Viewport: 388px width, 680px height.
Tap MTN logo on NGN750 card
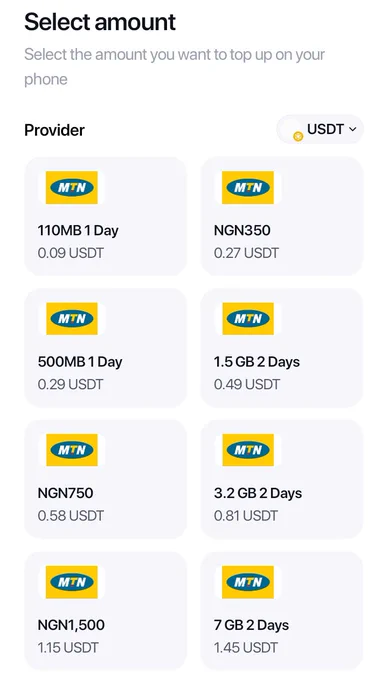(72, 450)
